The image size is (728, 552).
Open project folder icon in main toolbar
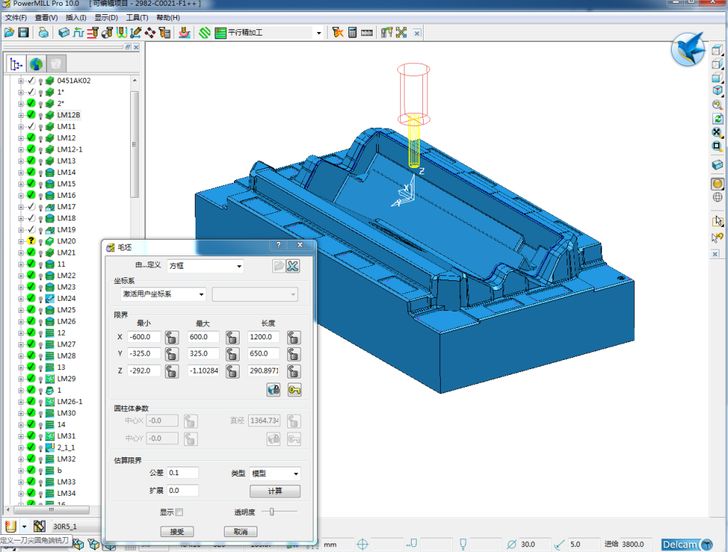click(x=9, y=32)
